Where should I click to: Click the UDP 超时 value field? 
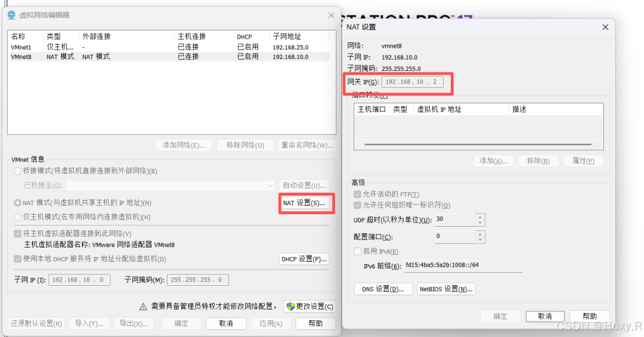coord(455,219)
